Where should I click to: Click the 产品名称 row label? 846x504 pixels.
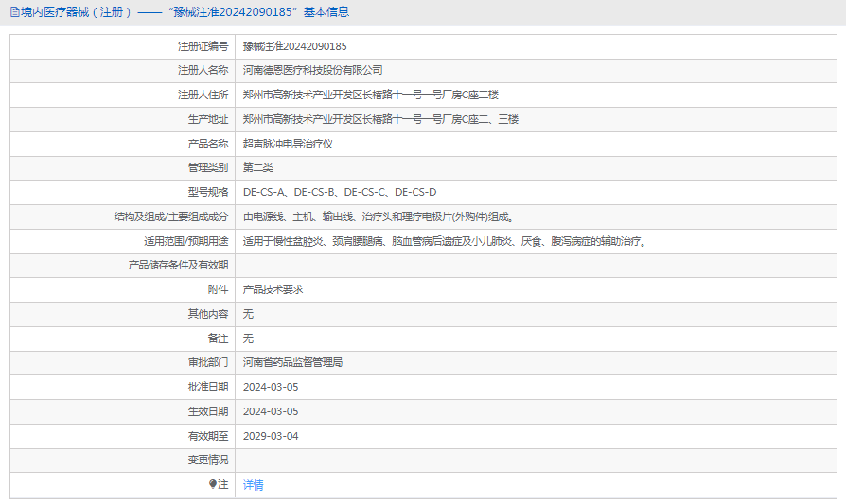tap(208, 144)
